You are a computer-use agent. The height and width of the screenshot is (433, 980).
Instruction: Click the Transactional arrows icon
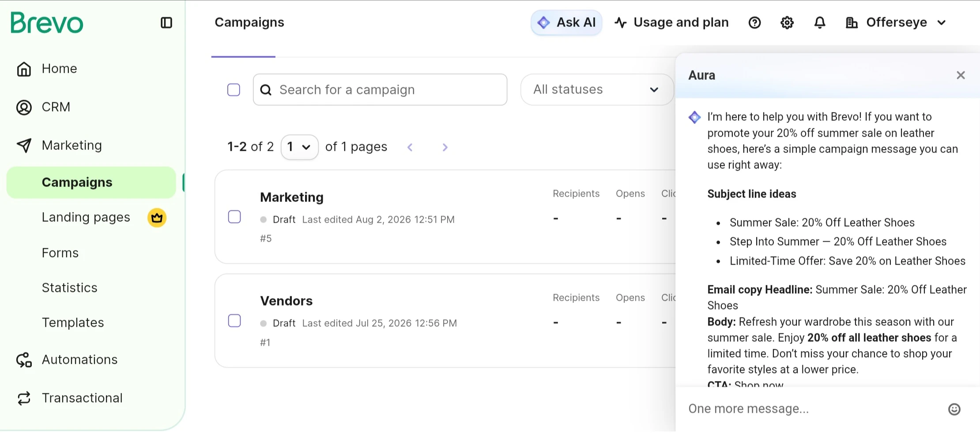[24, 398]
